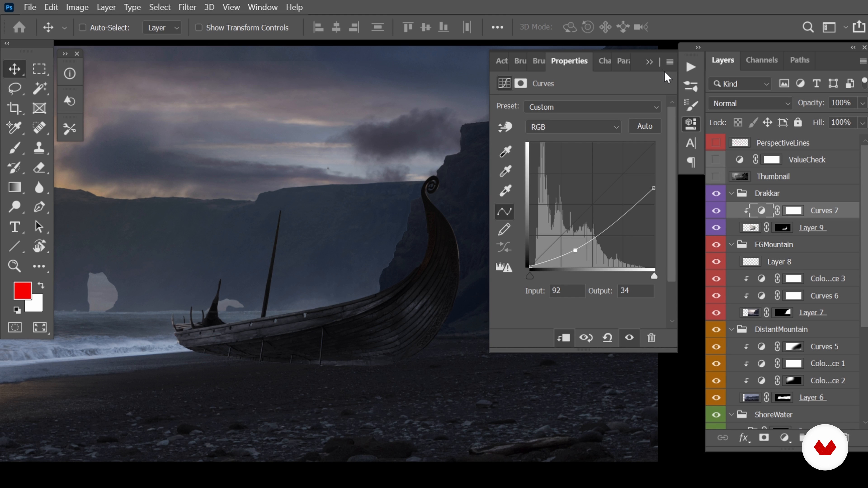Open the Kind filter dropdown
The width and height of the screenshot is (868, 488).
tap(740, 84)
